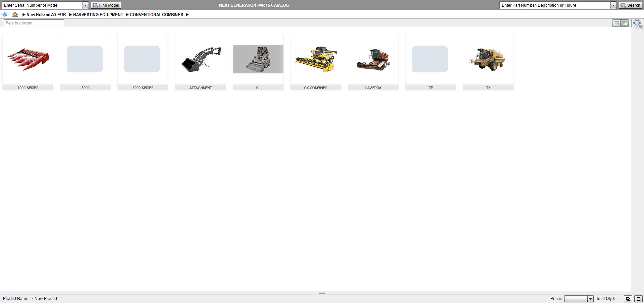The height and width of the screenshot is (303, 644).
Task: Click the 1000 SERIES label
Action: click(28, 88)
